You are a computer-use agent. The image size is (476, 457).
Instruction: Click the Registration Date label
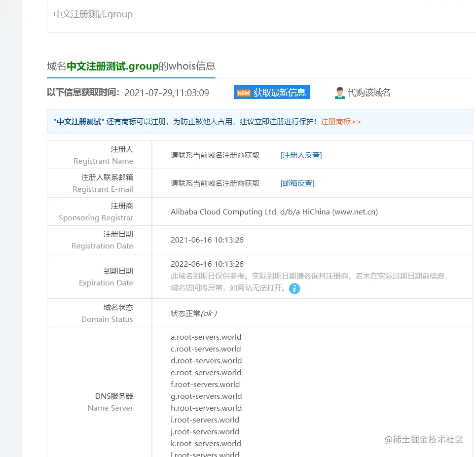tap(102, 246)
